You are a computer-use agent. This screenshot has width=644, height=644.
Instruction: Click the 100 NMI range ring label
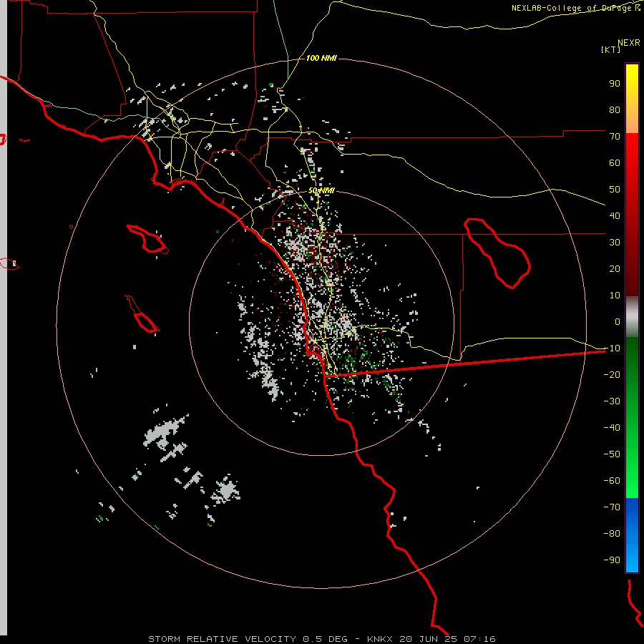[321, 58]
